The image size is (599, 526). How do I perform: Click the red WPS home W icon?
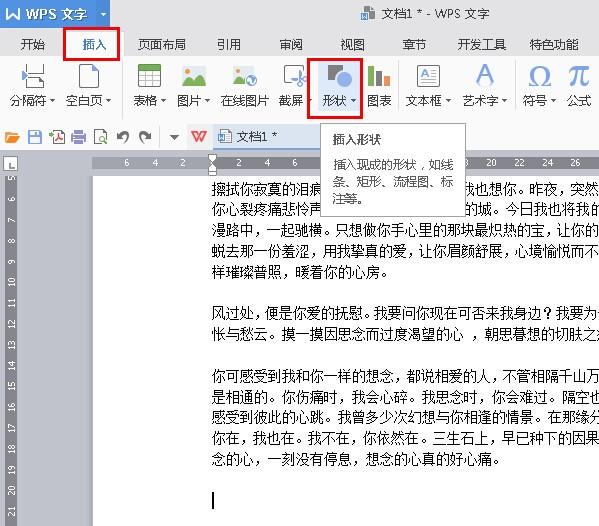pos(199,136)
